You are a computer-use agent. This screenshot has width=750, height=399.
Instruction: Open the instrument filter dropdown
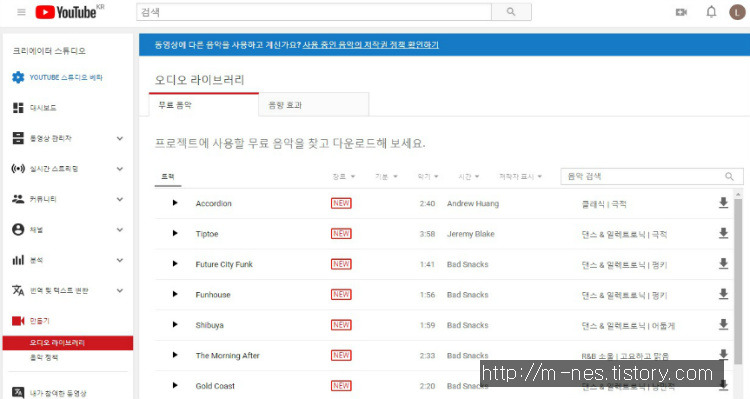[x=428, y=177]
